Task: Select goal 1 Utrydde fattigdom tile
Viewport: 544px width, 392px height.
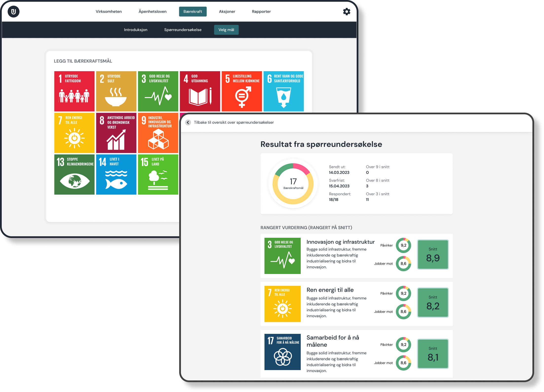Action: [74, 91]
